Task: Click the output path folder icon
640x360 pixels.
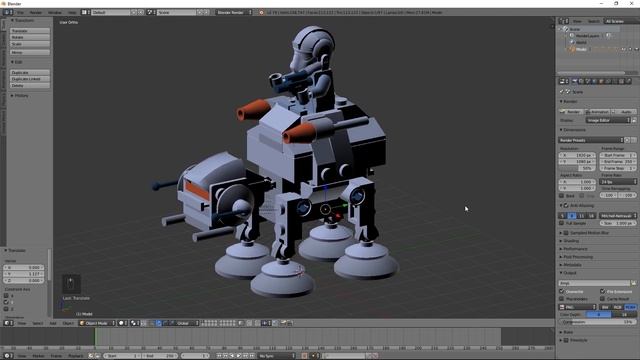Action: [x=633, y=283]
